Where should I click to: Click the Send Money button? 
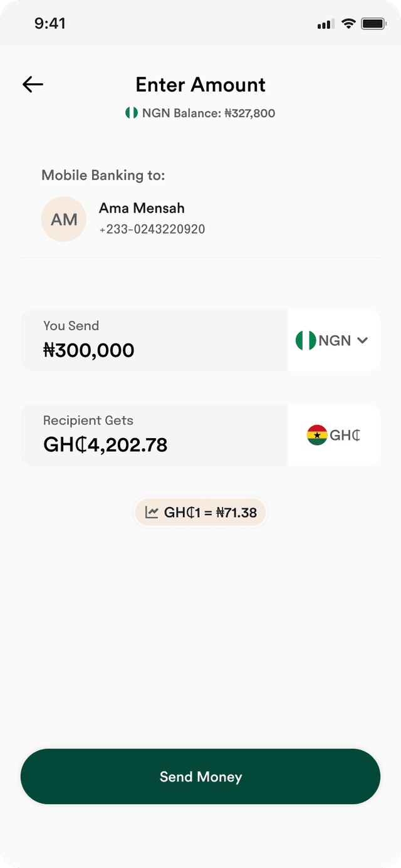200,776
